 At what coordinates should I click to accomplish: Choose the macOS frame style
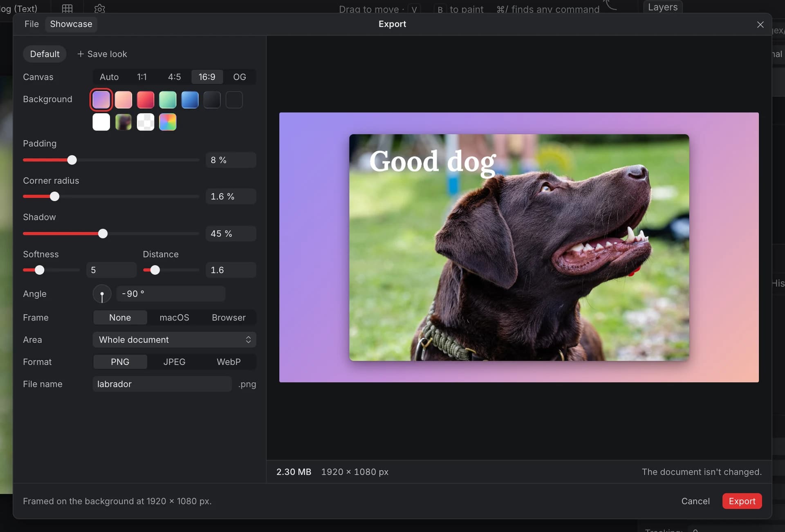click(174, 318)
